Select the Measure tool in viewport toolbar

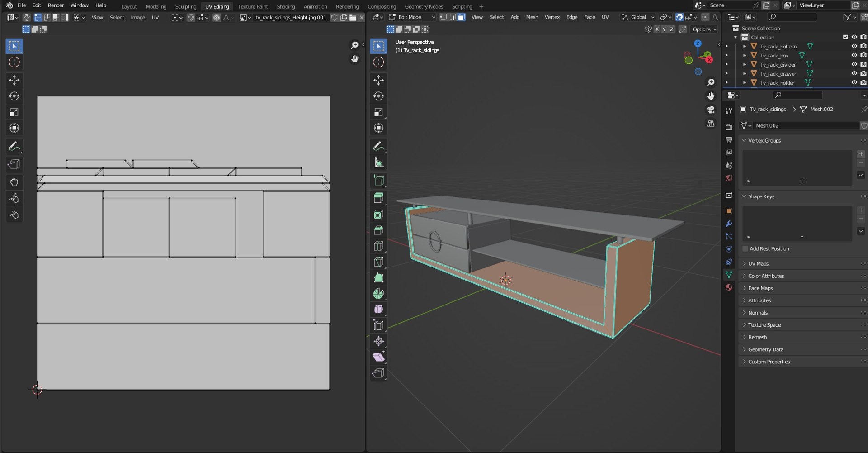378,162
